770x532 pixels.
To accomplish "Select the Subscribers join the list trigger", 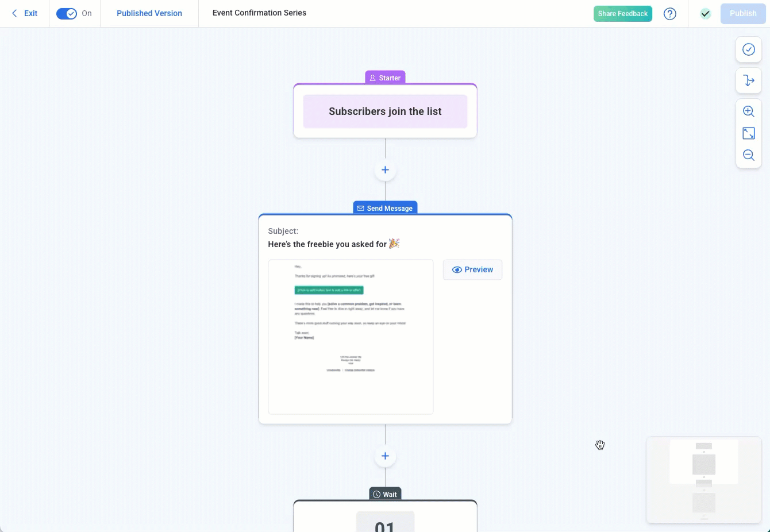I will point(385,111).
